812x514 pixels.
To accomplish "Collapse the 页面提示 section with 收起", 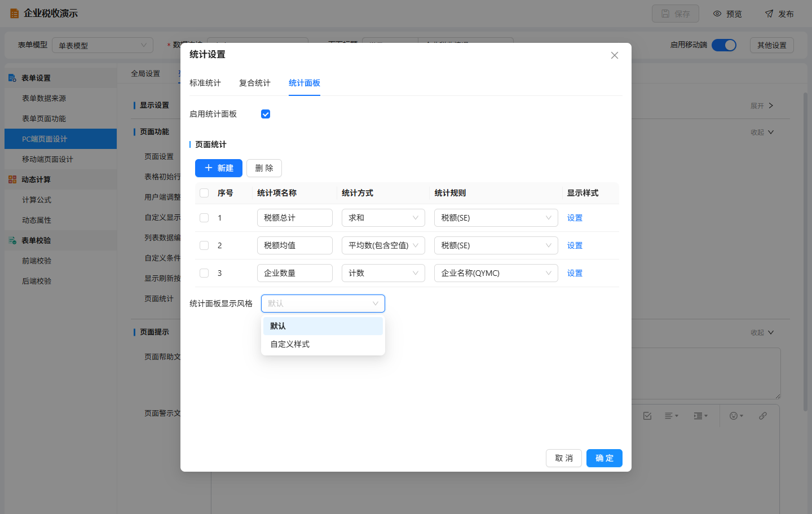I will point(762,332).
